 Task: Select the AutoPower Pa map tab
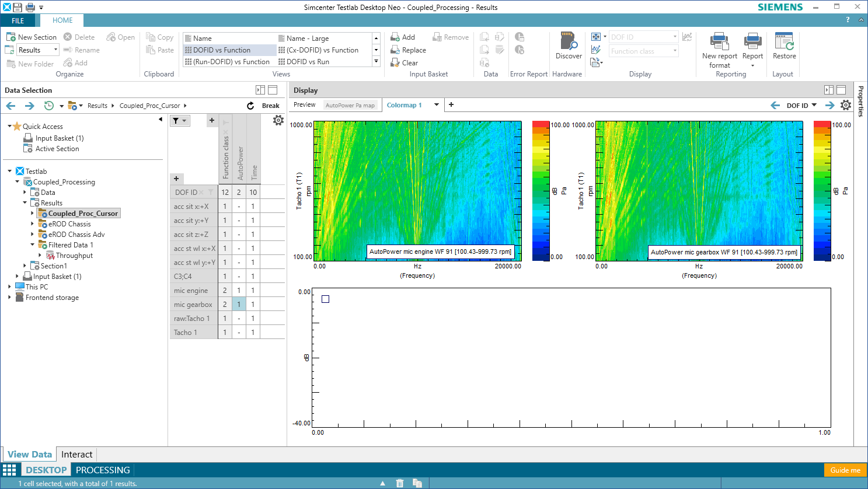coord(350,105)
